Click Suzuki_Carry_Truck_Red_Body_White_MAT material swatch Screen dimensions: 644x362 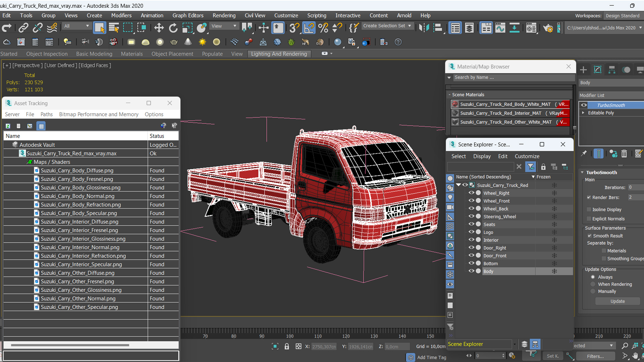pos(455,104)
